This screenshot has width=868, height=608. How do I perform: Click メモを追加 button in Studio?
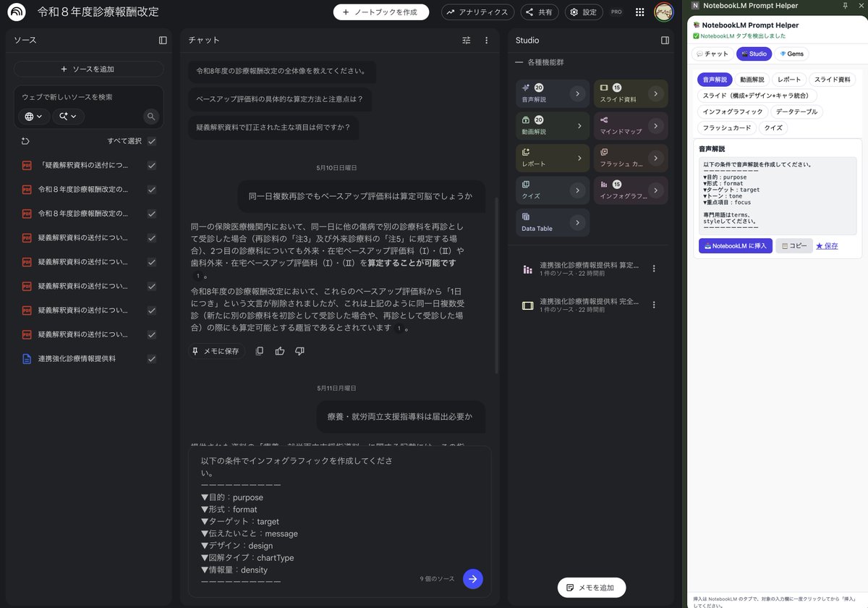tap(591, 588)
